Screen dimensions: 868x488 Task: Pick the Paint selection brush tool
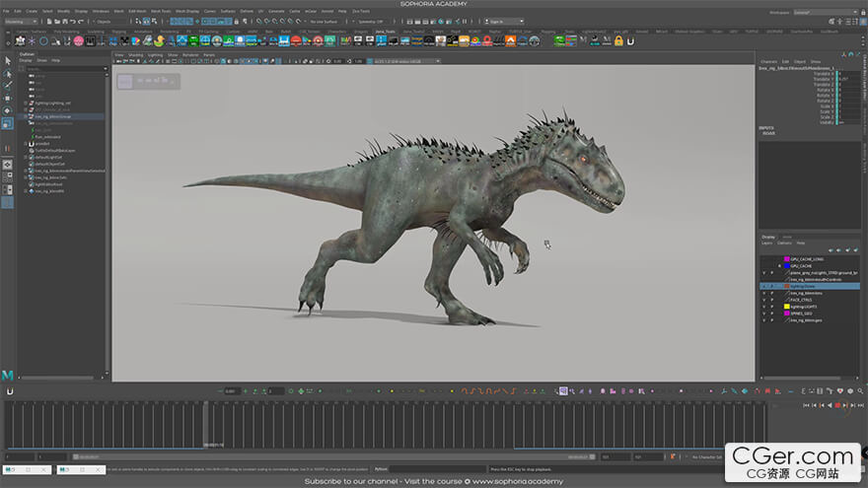click(x=8, y=86)
